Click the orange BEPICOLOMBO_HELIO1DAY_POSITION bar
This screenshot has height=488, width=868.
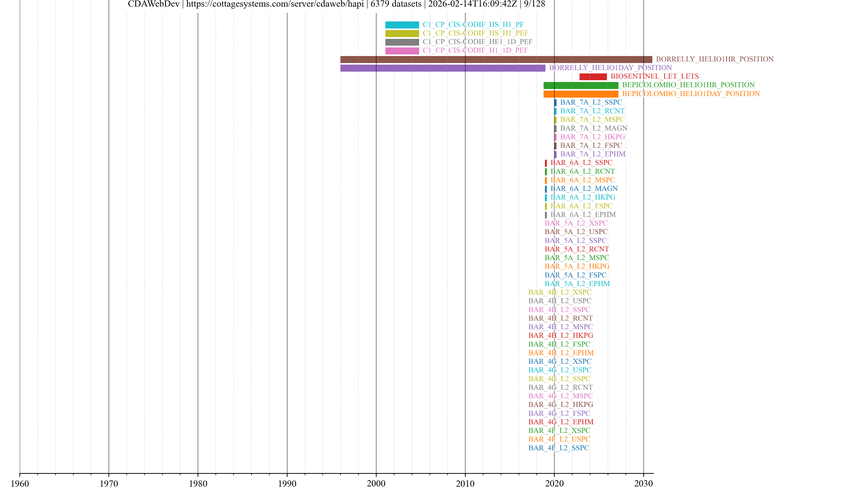click(x=580, y=94)
